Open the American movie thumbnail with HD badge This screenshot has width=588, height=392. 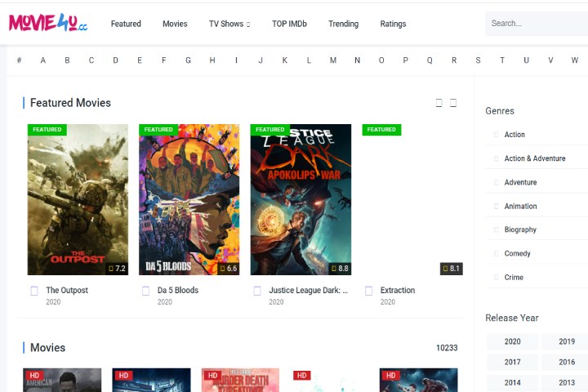click(62, 380)
